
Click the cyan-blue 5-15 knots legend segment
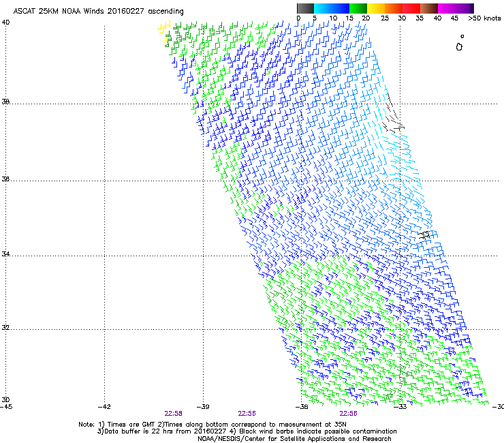332,8
